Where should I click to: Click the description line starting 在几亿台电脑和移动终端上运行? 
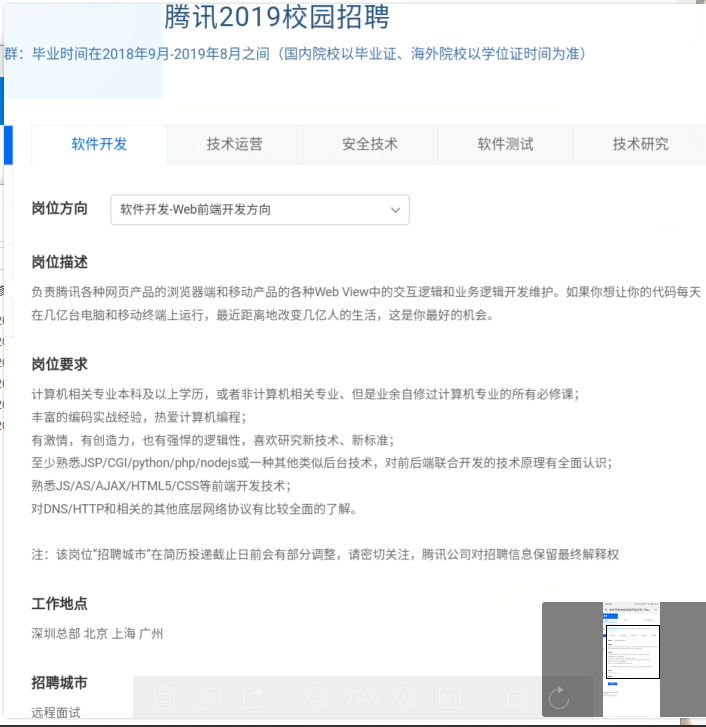263,315
